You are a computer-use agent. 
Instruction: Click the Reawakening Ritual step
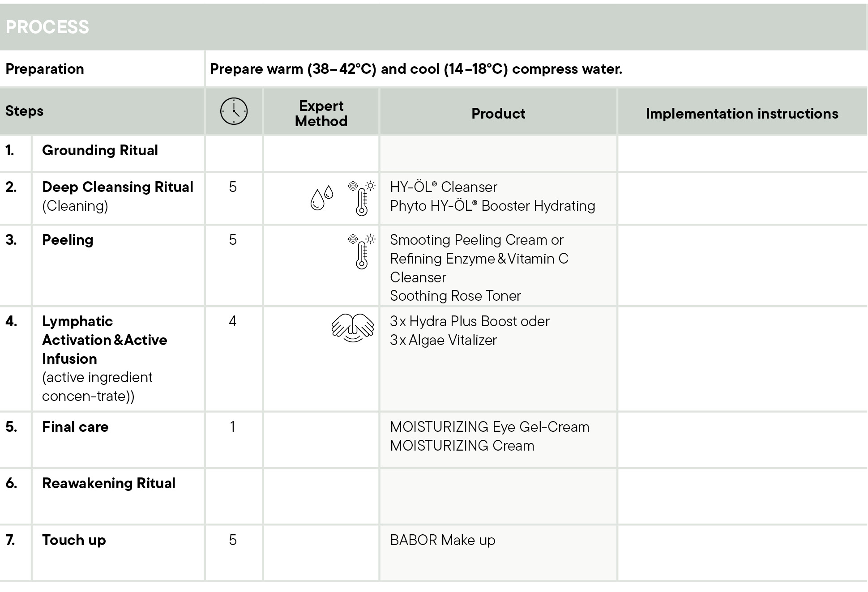pos(108,483)
